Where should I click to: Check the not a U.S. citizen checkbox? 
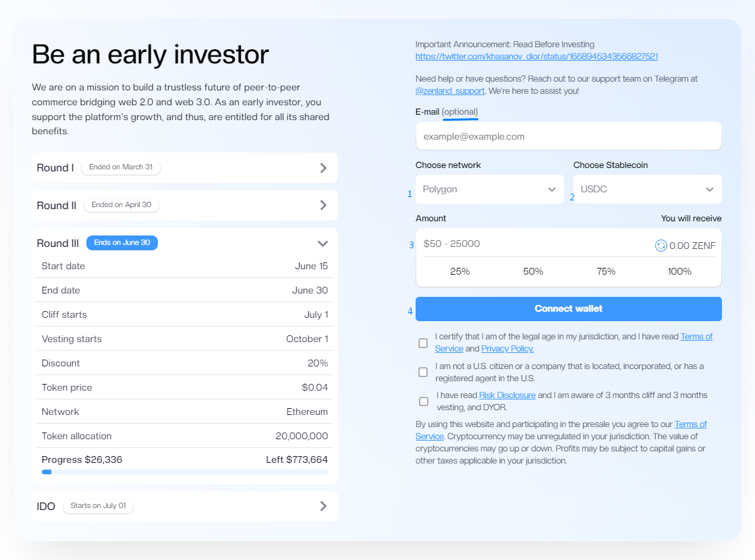[x=423, y=372]
